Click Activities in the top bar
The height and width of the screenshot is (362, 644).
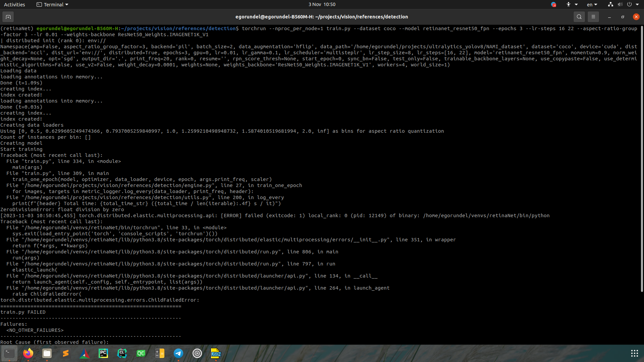[x=14, y=4]
